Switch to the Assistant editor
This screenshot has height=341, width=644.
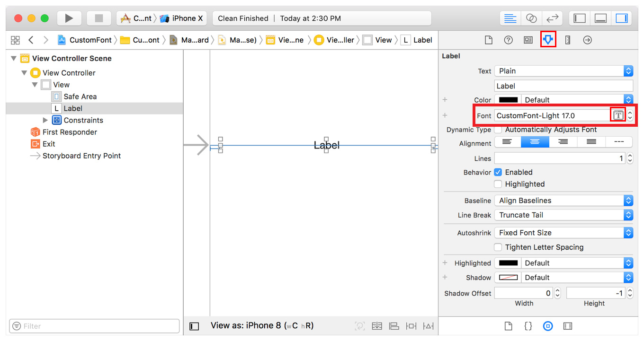[x=531, y=18]
